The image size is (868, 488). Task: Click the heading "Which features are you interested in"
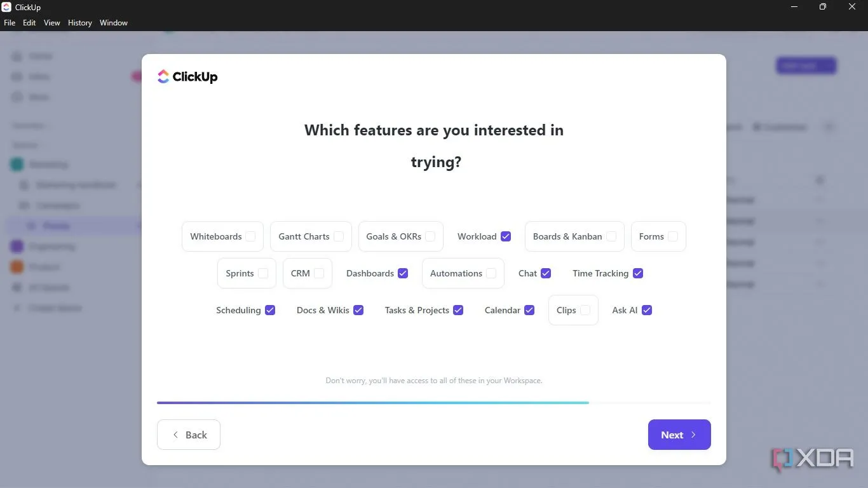click(x=434, y=130)
